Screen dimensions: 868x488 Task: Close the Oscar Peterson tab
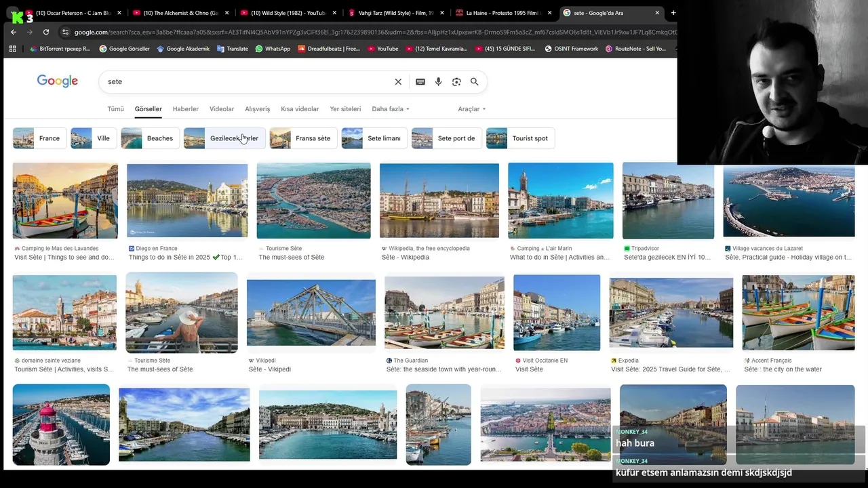[x=119, y=13]
